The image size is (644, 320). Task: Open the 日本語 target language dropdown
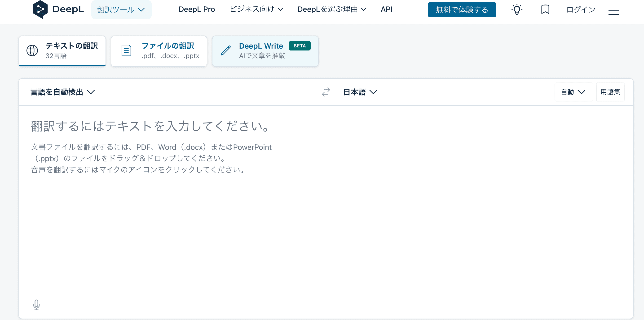[360, 92]
